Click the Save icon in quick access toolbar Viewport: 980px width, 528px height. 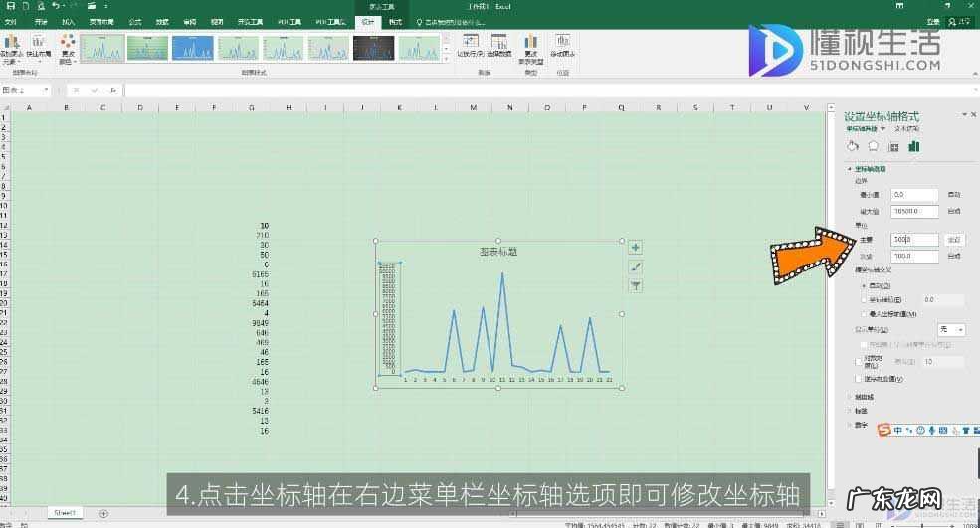pos(10,6)
